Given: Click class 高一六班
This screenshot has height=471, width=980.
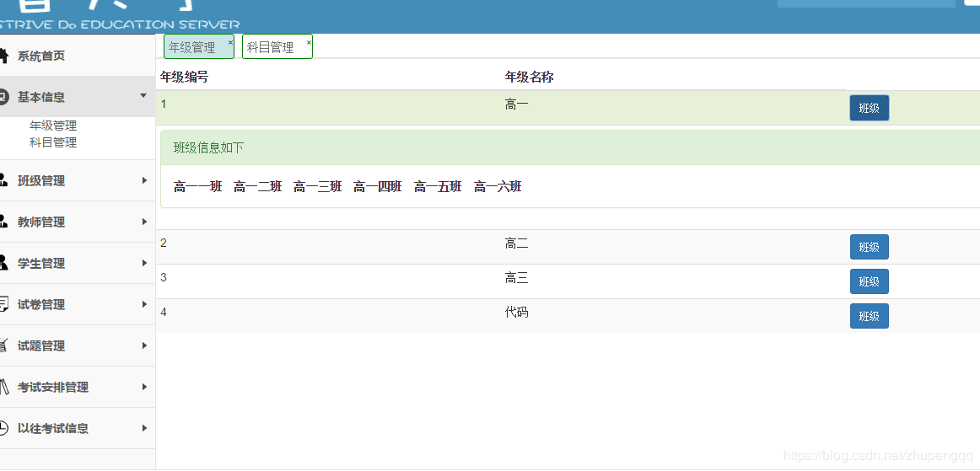Looking at the screenshot, I should pos(498,187).
